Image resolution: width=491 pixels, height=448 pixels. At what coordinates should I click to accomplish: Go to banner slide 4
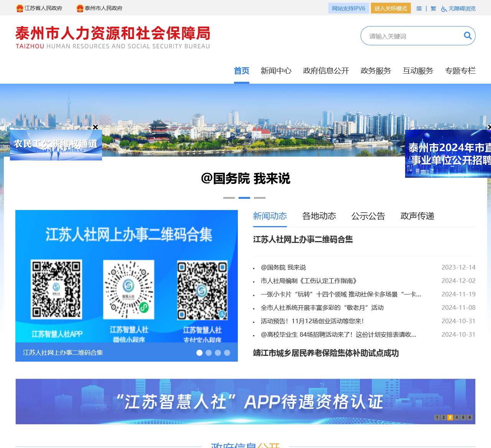pyautogui.click(x=456, y=417)
